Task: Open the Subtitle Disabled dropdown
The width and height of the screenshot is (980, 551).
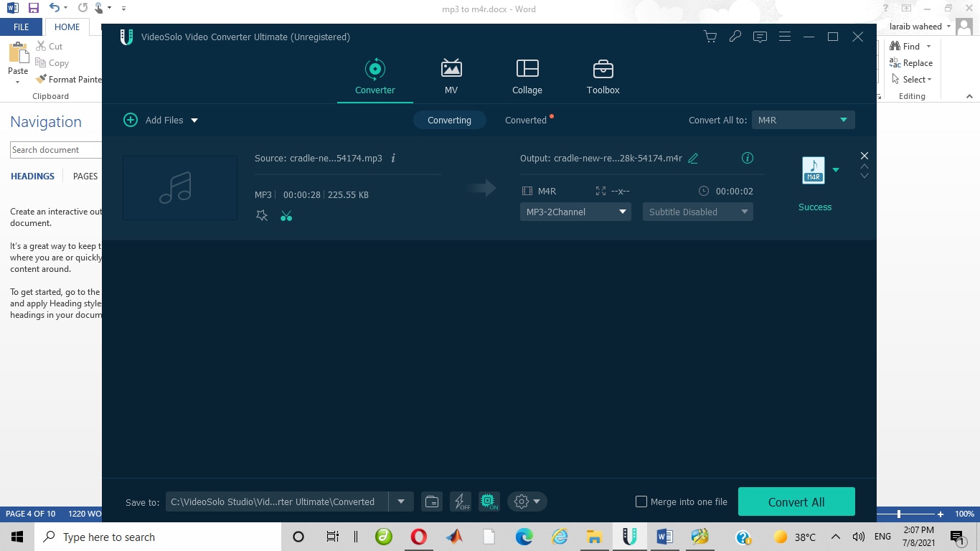Action: pyautogui.click(x=698, y=212)
